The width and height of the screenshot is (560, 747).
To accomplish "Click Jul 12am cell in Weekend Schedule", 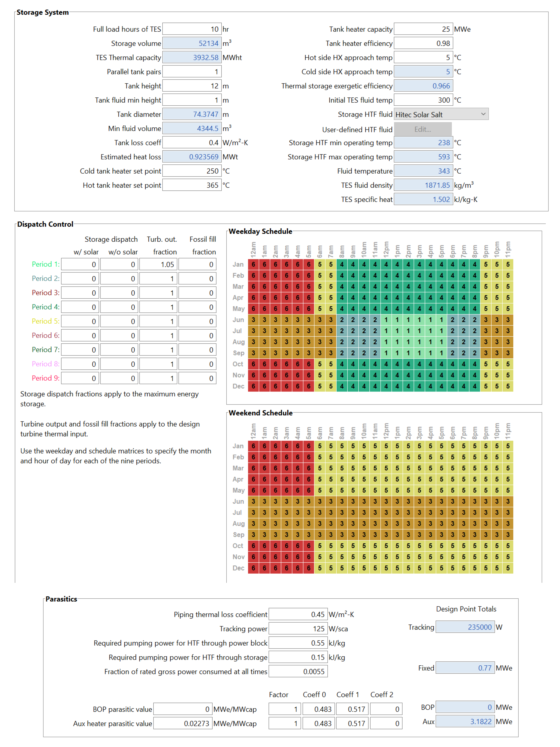I will coord(253,513).
